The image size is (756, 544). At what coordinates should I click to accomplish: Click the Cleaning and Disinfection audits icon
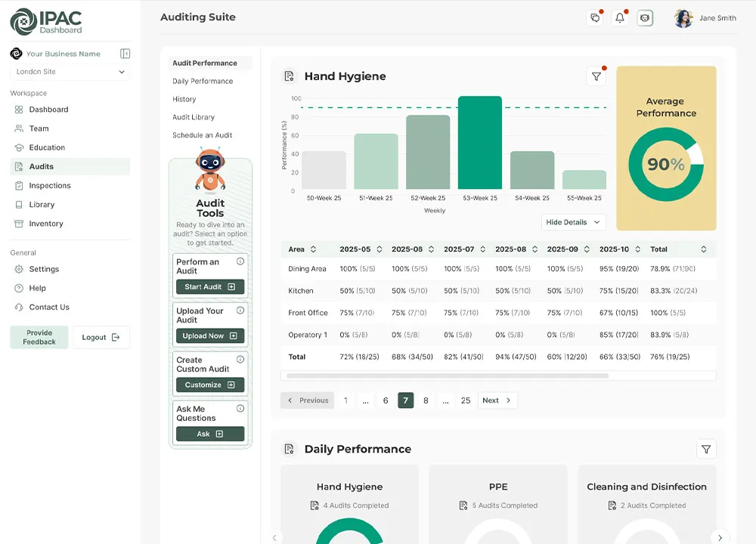[x=612, y=505]
